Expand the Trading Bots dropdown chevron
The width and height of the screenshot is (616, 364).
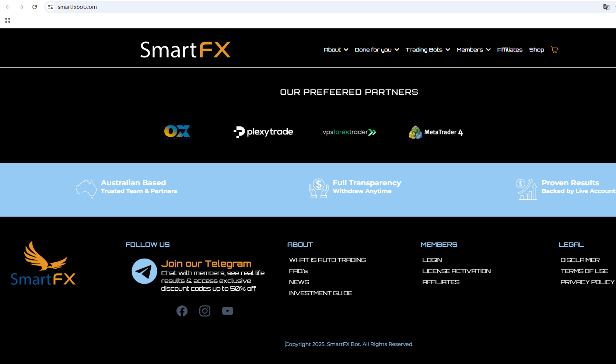[x=448, y=50]
